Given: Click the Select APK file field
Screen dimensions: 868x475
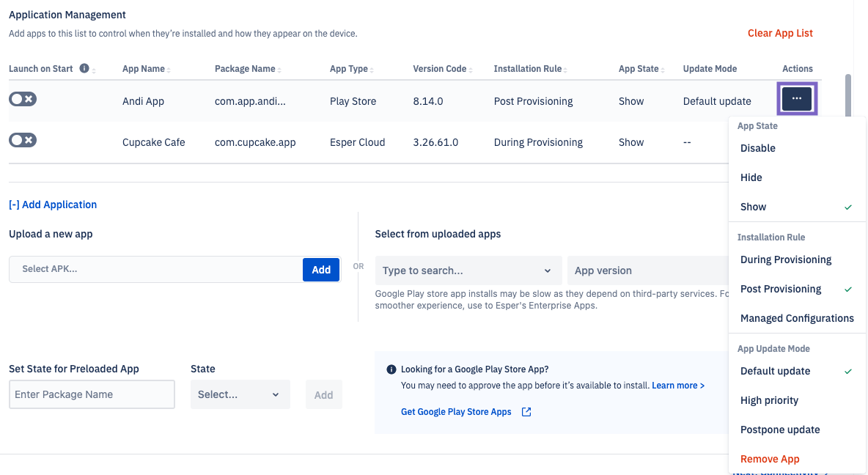Looking at the screenshot, I should [155, 269].
